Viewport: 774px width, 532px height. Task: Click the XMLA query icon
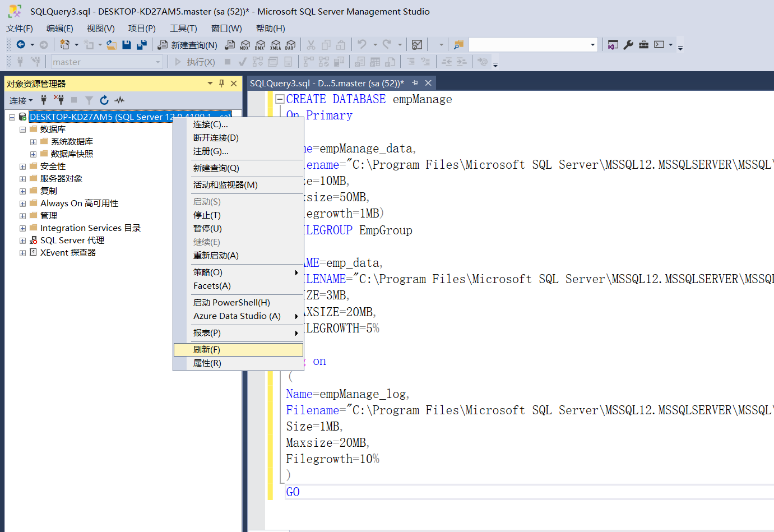(x=275, y=45)
